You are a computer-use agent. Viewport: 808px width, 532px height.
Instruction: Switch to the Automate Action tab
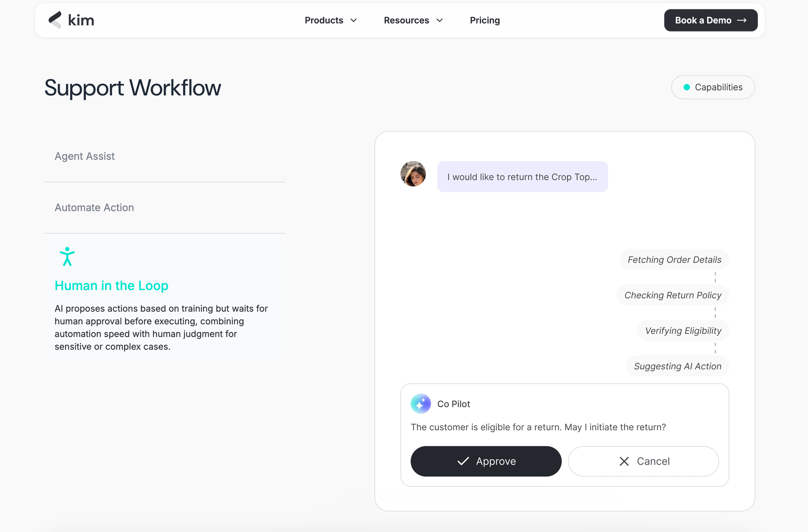tap(94, 207)
